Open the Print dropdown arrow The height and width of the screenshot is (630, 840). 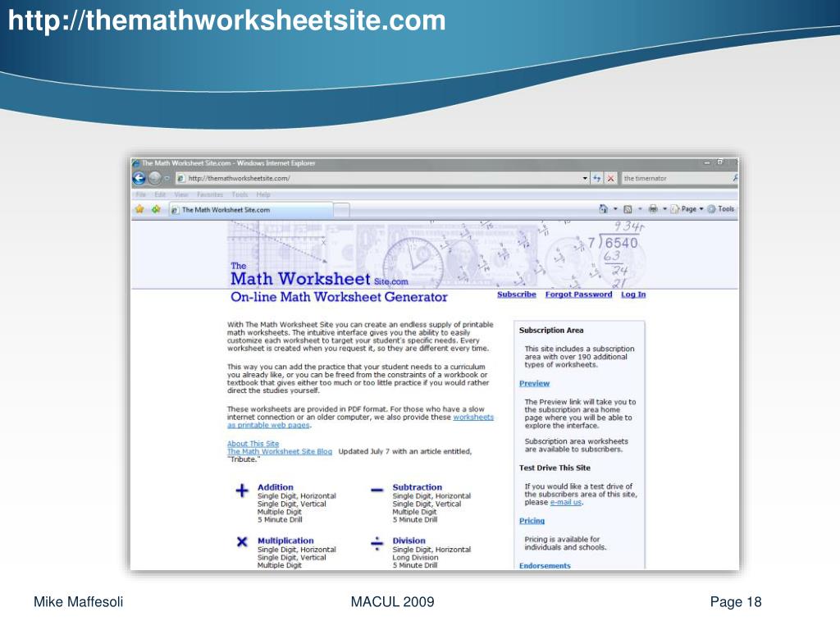[664, 209]
